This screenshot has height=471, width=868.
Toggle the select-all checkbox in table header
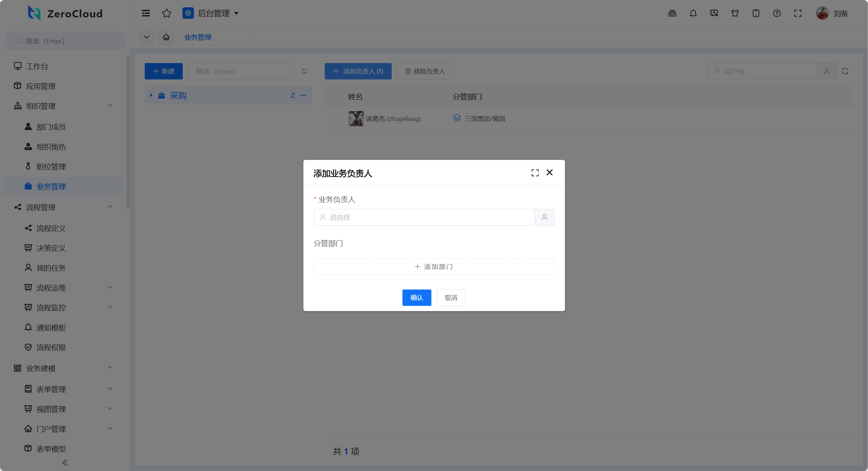pos(333,97)
